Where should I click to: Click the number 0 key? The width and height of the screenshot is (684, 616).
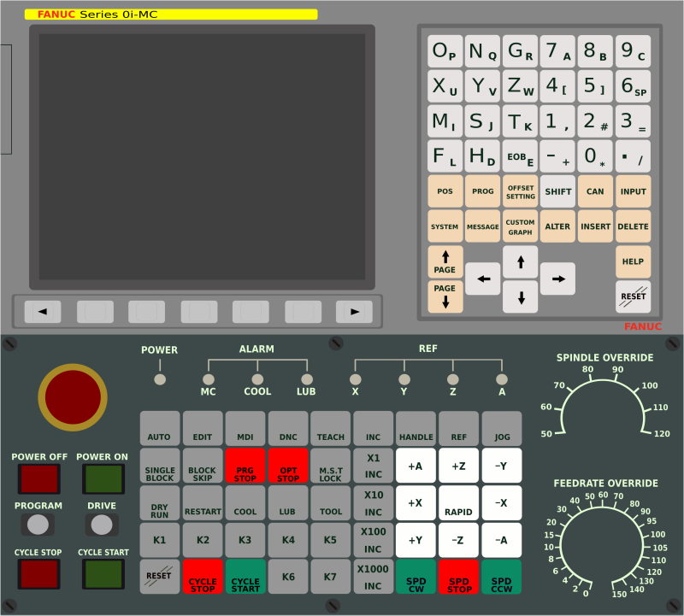595,156
